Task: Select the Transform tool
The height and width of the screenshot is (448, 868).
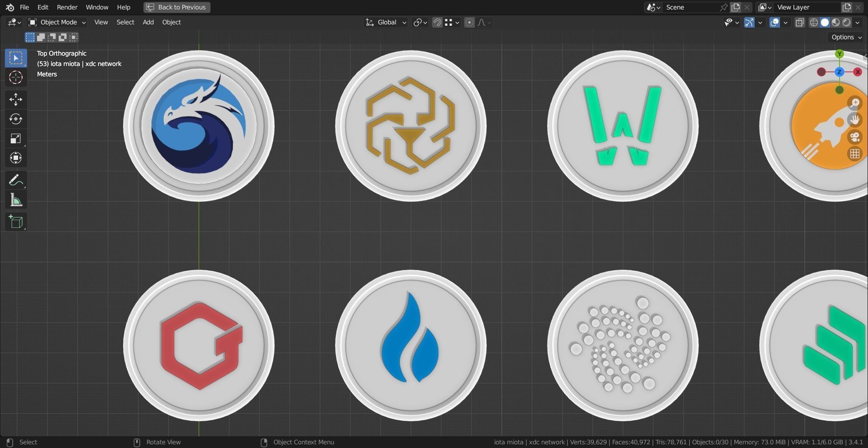Action: point(16,158)
